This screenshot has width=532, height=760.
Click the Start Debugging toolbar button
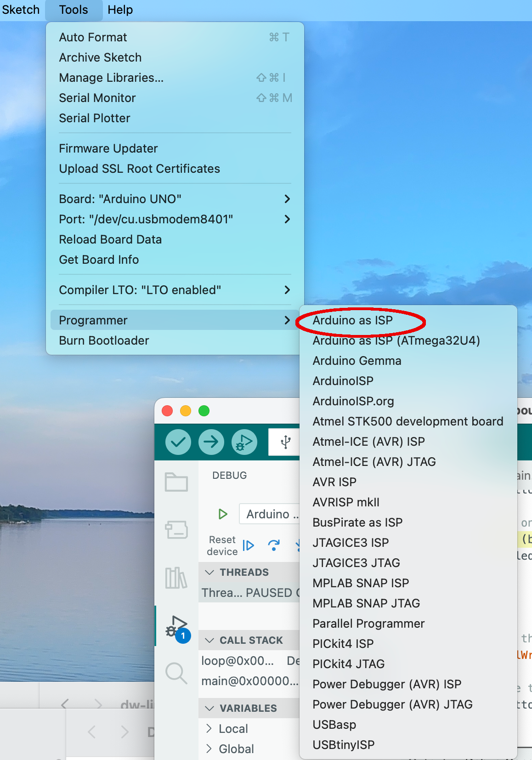244,442
